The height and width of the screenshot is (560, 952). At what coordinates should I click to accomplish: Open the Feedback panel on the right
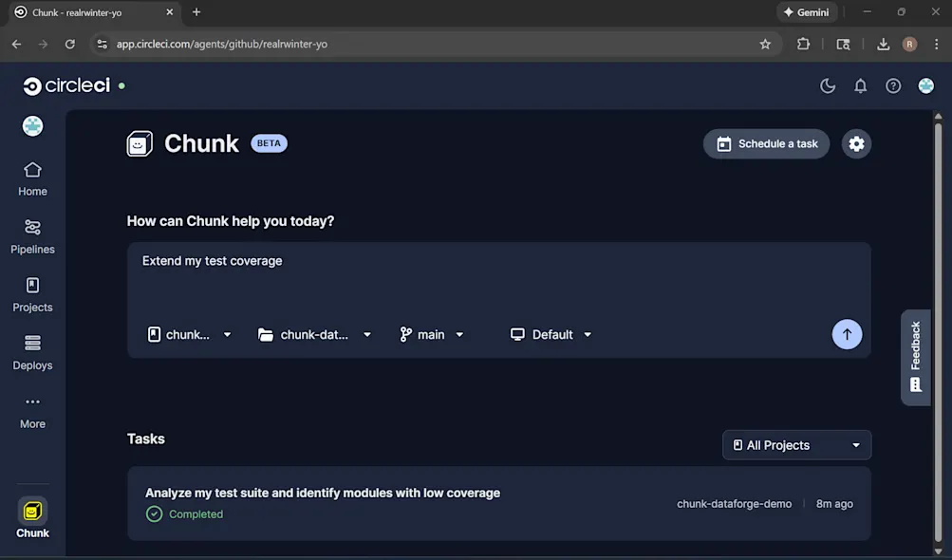click(x=914, y=356)
